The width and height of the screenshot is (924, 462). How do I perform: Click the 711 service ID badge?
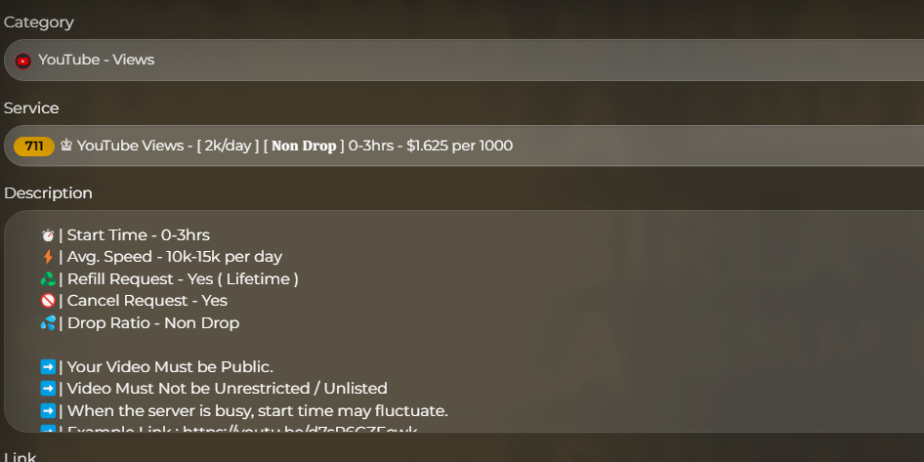pos(34,146)
